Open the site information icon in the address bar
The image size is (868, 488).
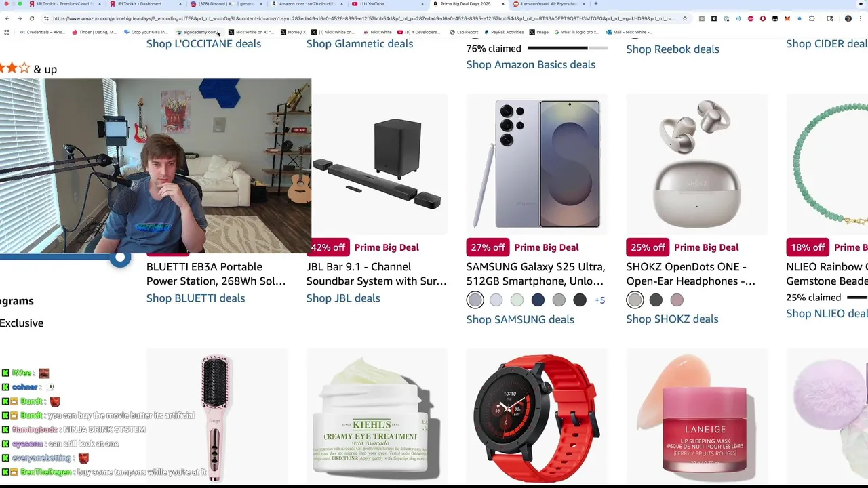(46, 18)
